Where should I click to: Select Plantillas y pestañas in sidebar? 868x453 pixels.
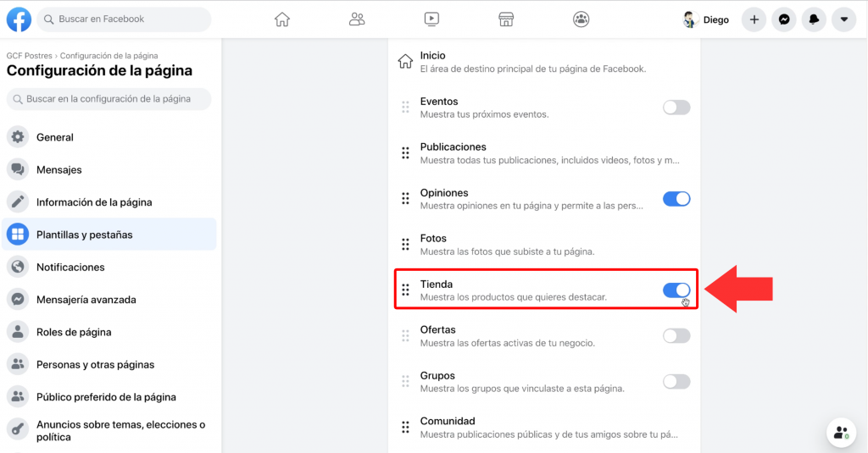(84, 235)
